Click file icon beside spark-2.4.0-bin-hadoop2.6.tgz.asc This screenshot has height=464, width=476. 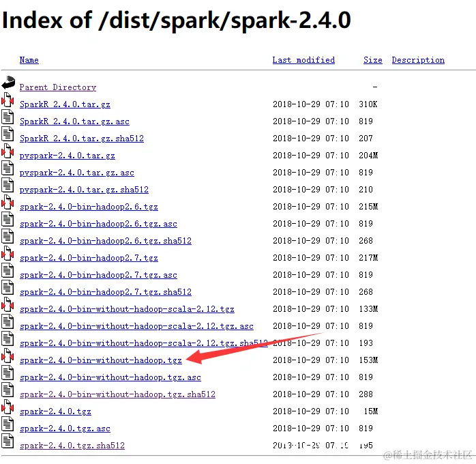(8, 218)
